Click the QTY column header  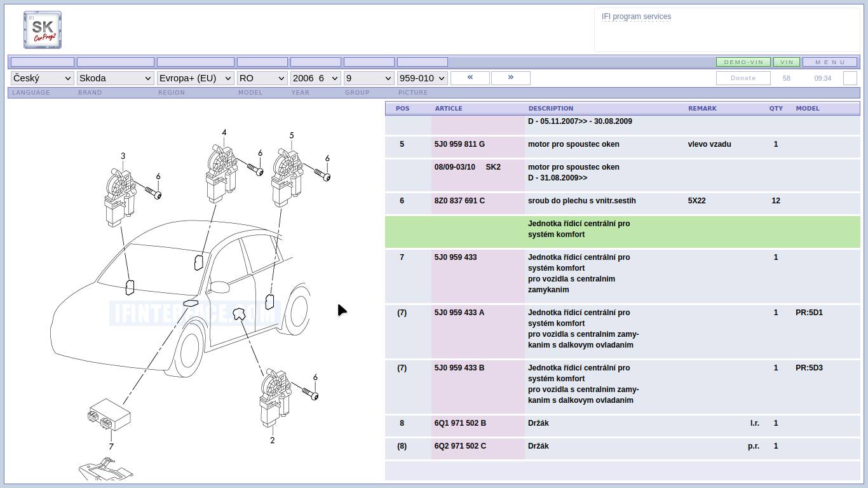click(776, 109)
